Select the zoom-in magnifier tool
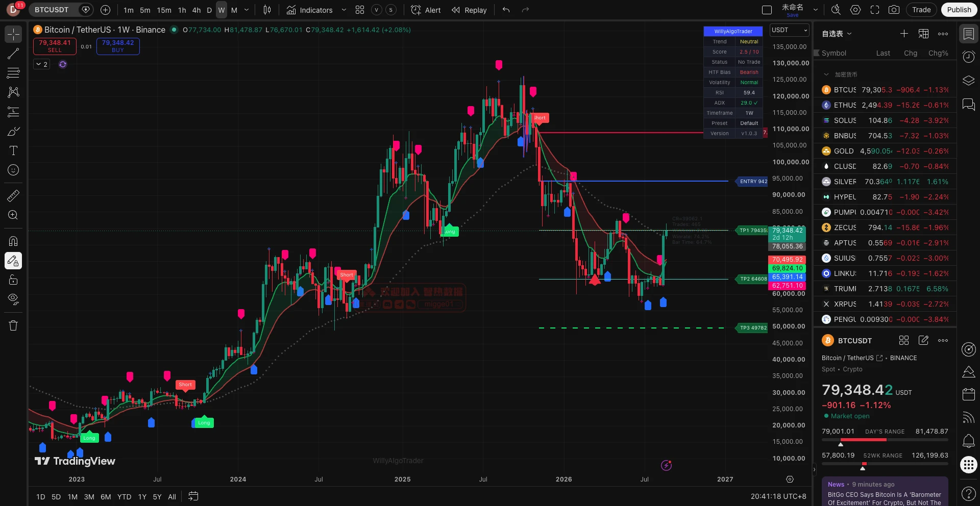The width and height of the screenshot is (980, 506). pyautogui.click(x=13, y=215)
